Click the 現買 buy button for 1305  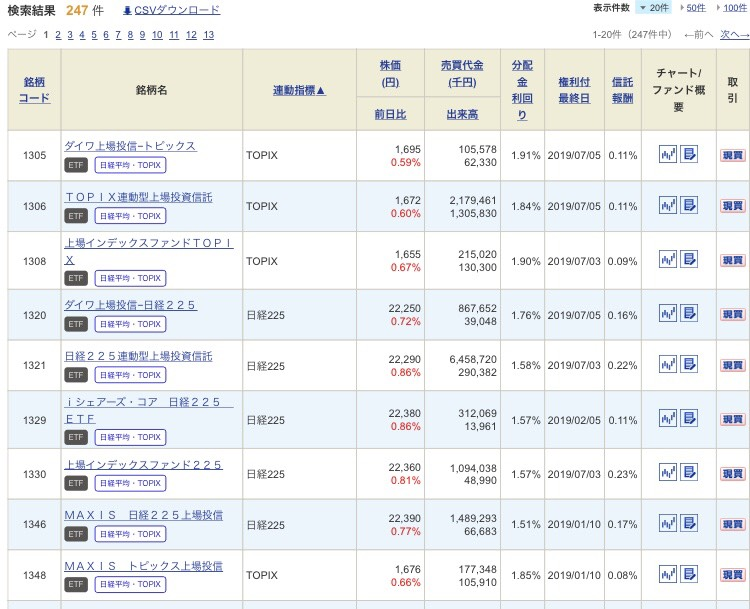tap(732, 155)
